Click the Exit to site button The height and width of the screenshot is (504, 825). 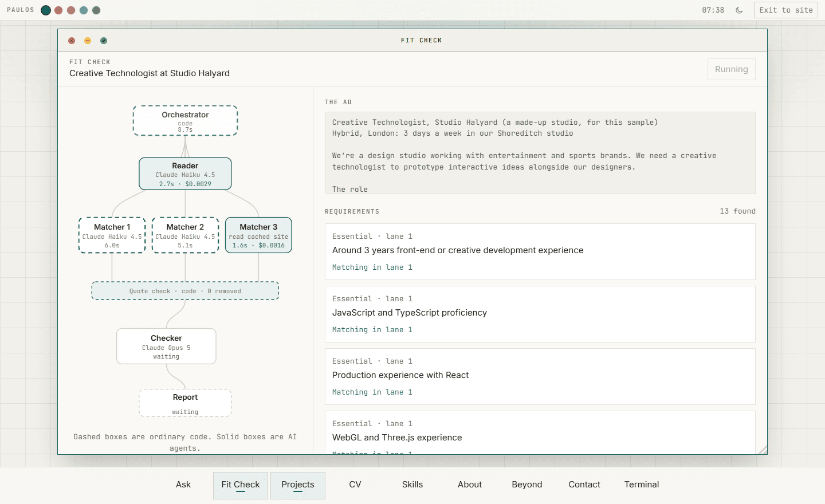point(786,10)
